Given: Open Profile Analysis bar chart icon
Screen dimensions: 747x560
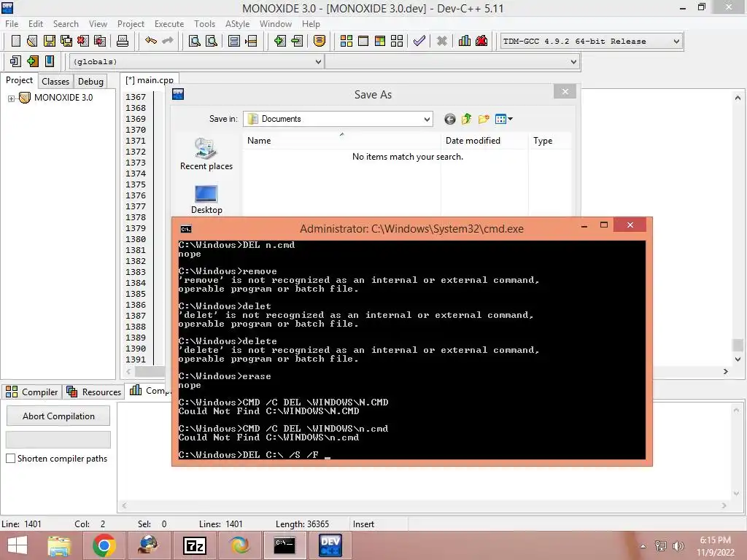Looking at the screenshot, I should 465,41.
